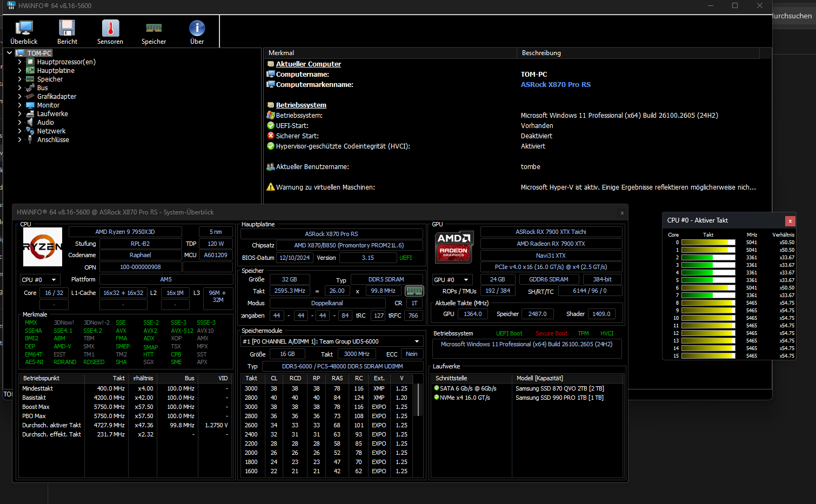The height and width of the screenshot is (504, 816).
Task: Expand the Monitor tree node
Action: click(20, 105)
